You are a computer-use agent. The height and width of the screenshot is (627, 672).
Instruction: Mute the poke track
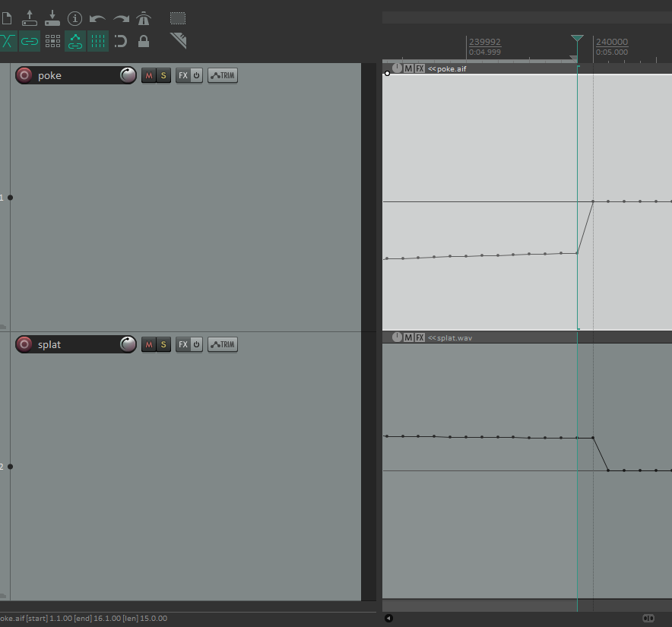(x=148, y=75)
